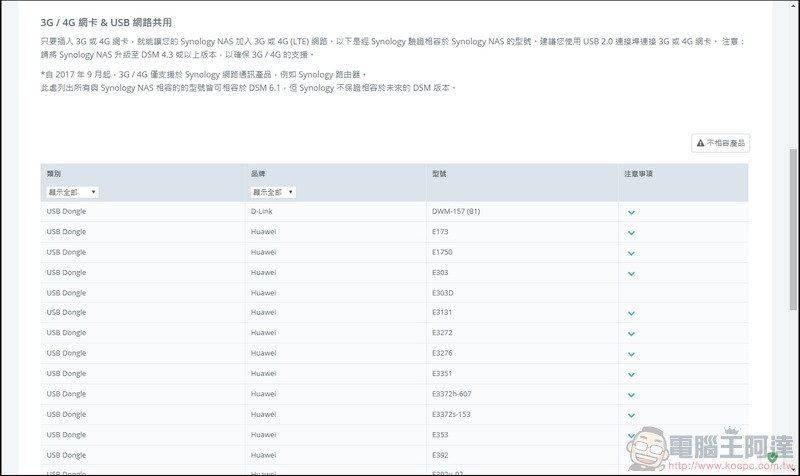Click the page's vertical scrollbar thumb
Viewport: 800px width, 476px height.
[x=793, y=229]
